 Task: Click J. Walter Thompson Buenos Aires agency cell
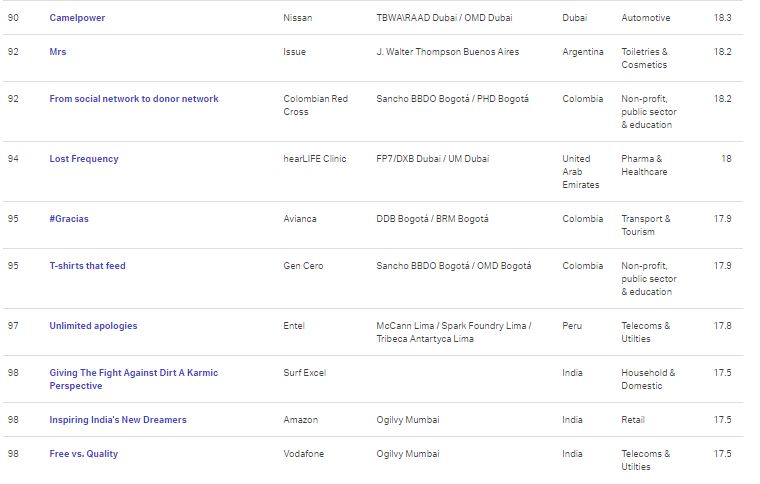point(447,52)
